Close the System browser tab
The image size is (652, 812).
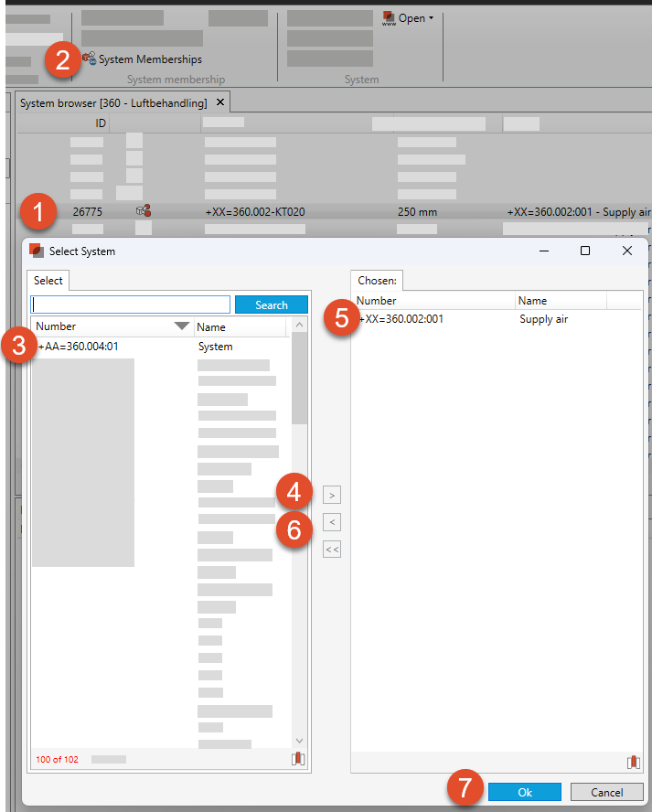coord(220,102)
